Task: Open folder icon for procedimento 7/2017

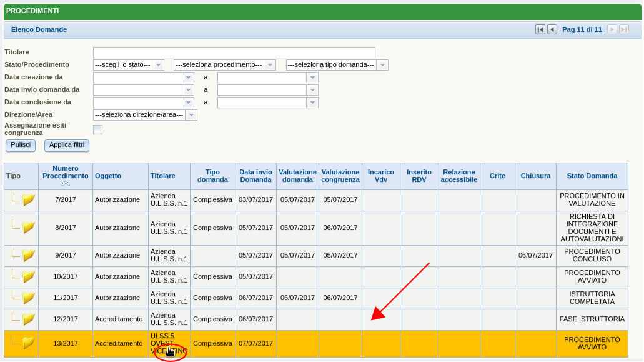Action: coord(28,199)
